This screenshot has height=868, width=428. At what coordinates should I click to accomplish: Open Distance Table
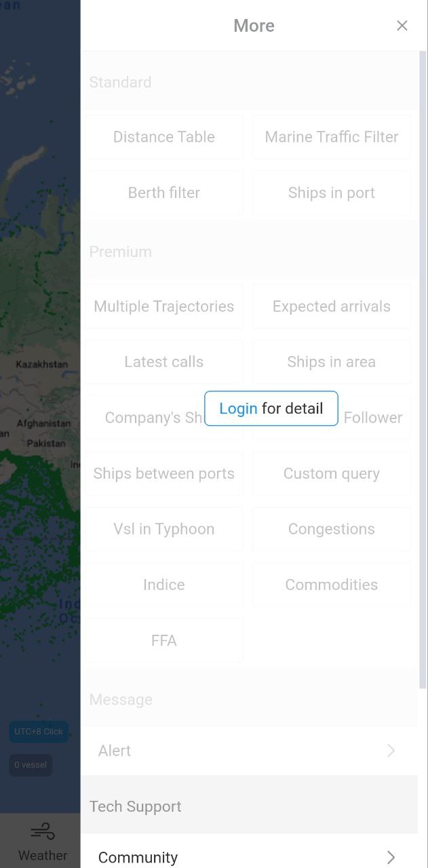163,137
